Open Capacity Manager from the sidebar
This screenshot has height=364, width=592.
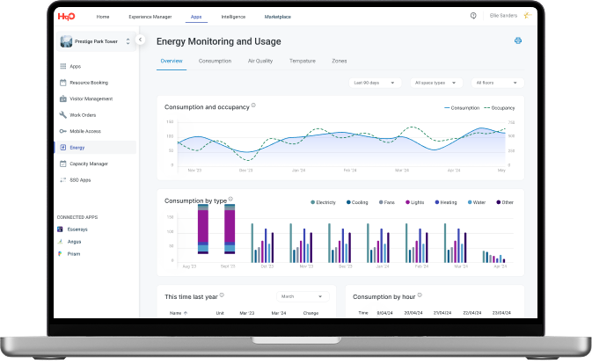tap(88, 164)
